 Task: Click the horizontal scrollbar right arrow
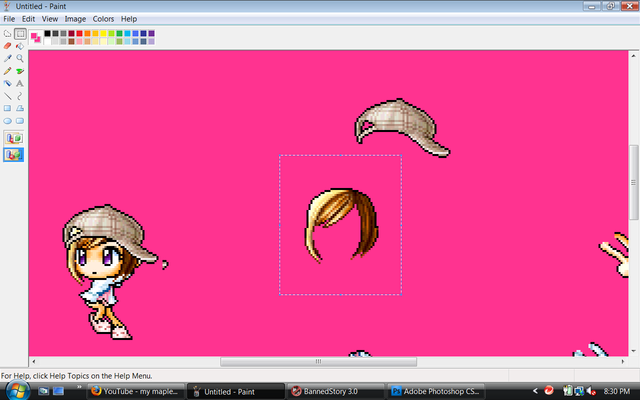point(623,362)
